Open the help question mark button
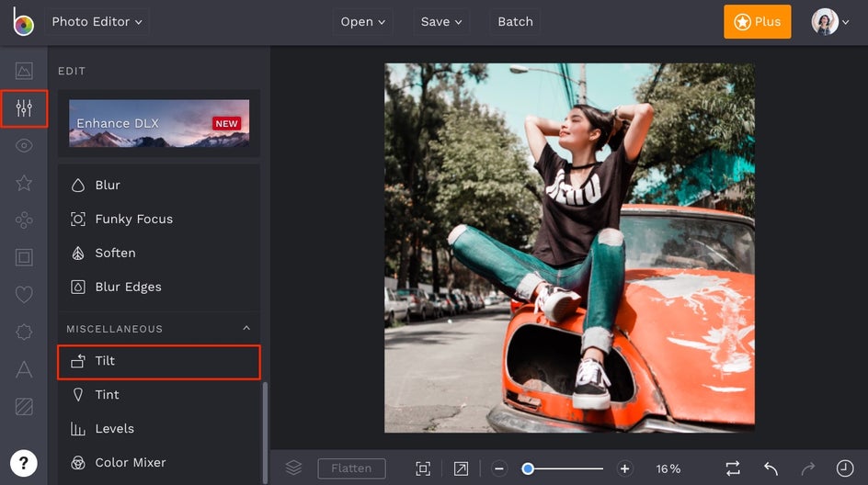The height and width of the screenshot is (485, 868). coord(24,462)
